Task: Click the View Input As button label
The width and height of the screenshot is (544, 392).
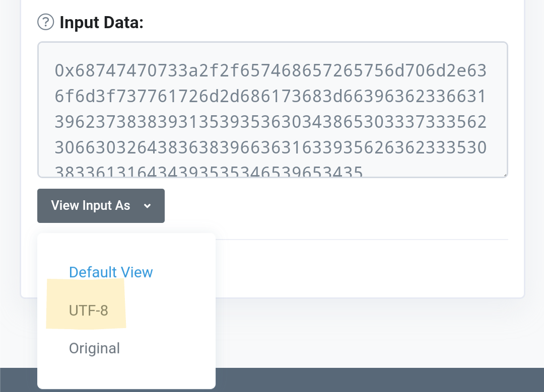Action: [91, 205]
